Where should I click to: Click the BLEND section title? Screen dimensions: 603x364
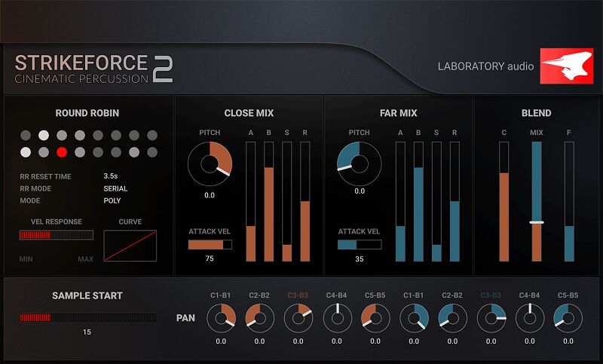pyautogui.click(x=537, y=113)
